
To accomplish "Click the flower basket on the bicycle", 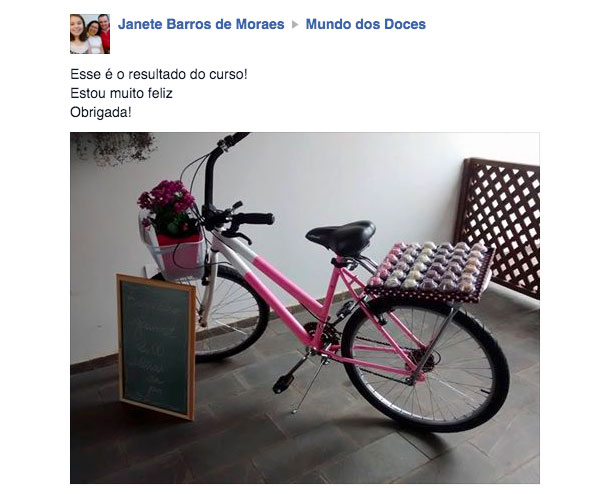I will click(x=172, y=230).
